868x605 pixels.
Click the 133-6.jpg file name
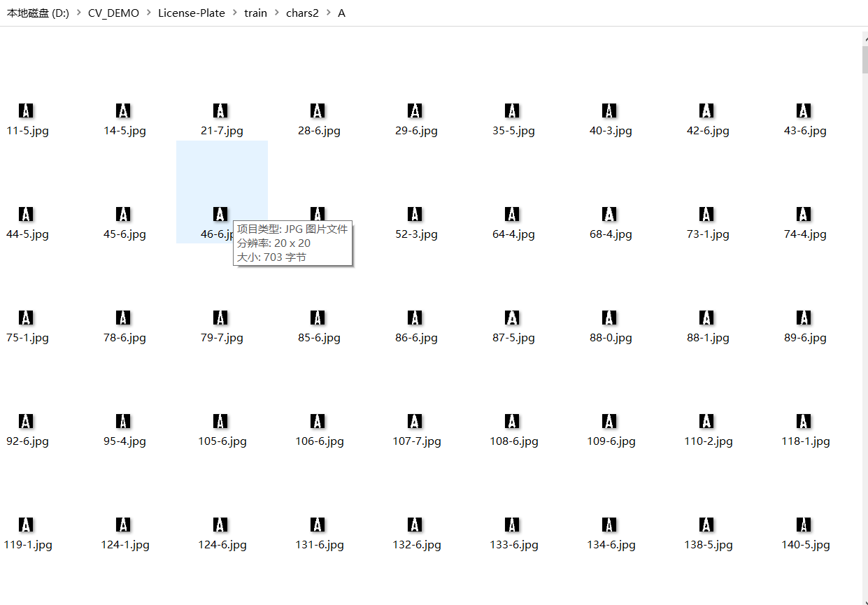coord(514,545)
